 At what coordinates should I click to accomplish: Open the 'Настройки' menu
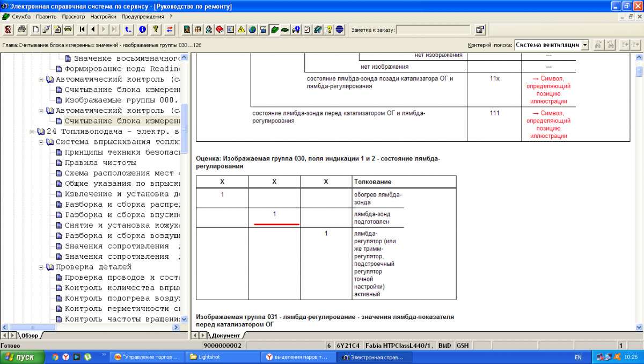(103, 17)
